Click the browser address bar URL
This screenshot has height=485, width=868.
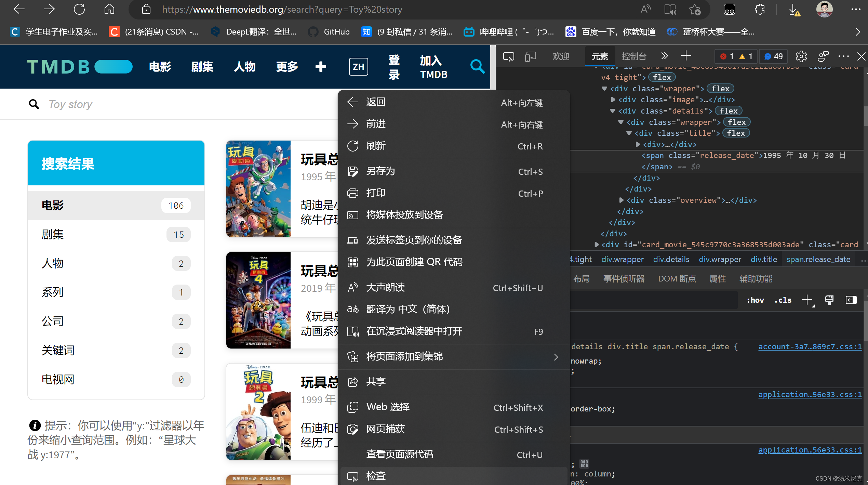(x=282, y=9)
